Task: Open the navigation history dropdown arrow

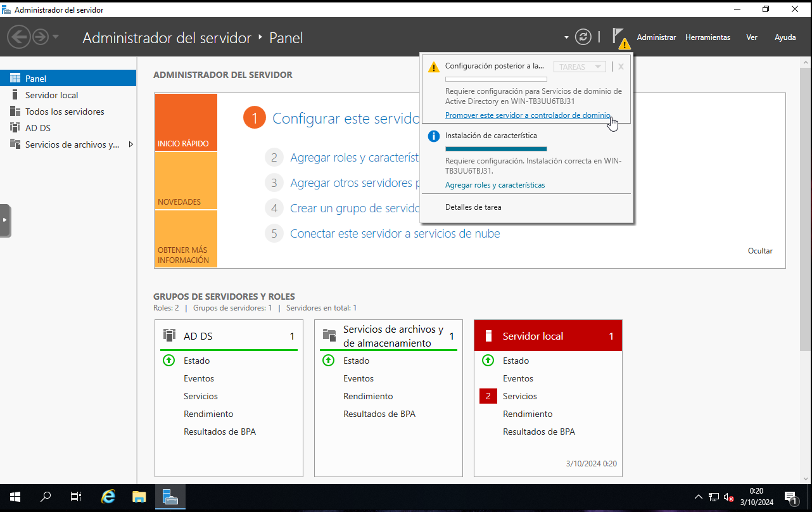Action: (x=56, y=37)
